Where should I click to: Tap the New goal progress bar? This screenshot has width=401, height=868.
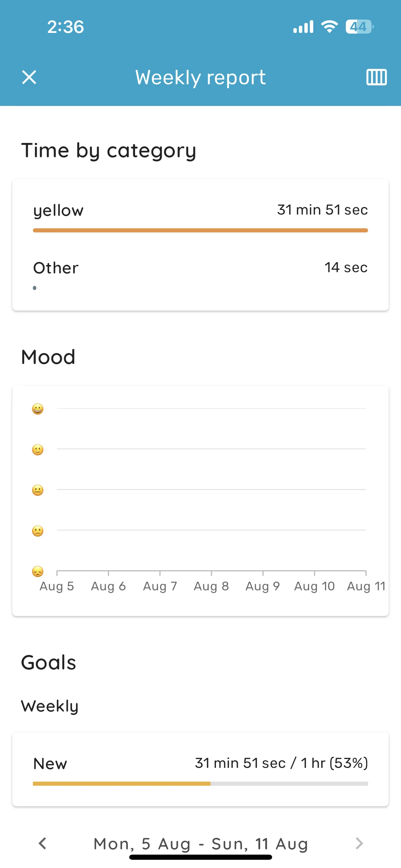[200, 784]
